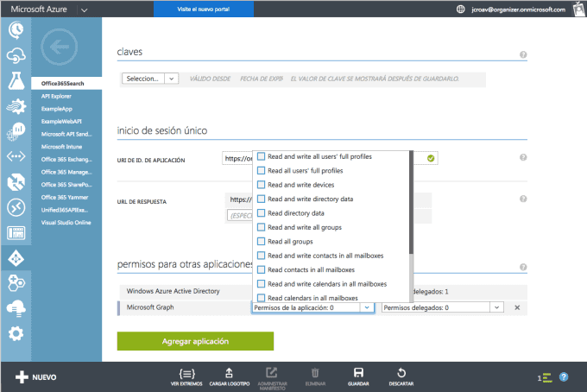Select ExampleApp in app list
Screen dimensions: 587x392
(56, 109)
